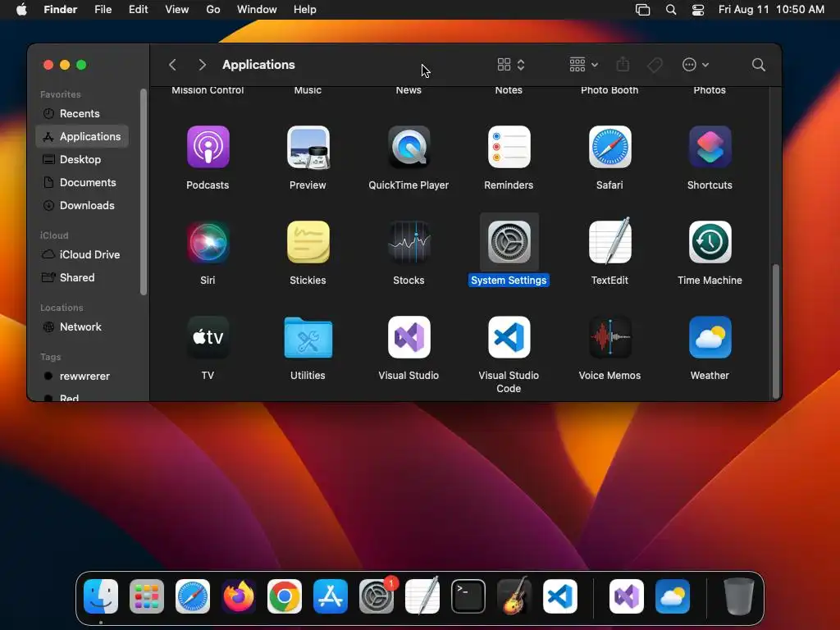Click the "Visual Studio Code" label text
This screenshot has width=840, height=630.
509,382
